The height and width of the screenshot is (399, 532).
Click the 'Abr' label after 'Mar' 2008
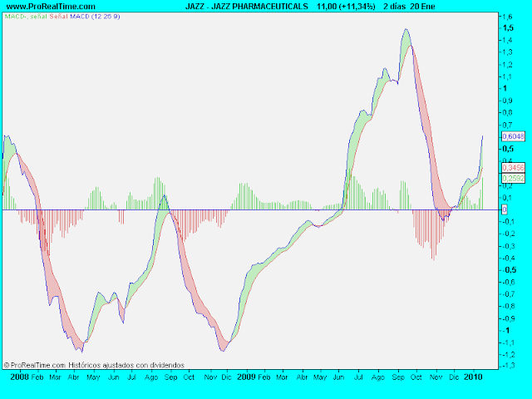point(74,377)
